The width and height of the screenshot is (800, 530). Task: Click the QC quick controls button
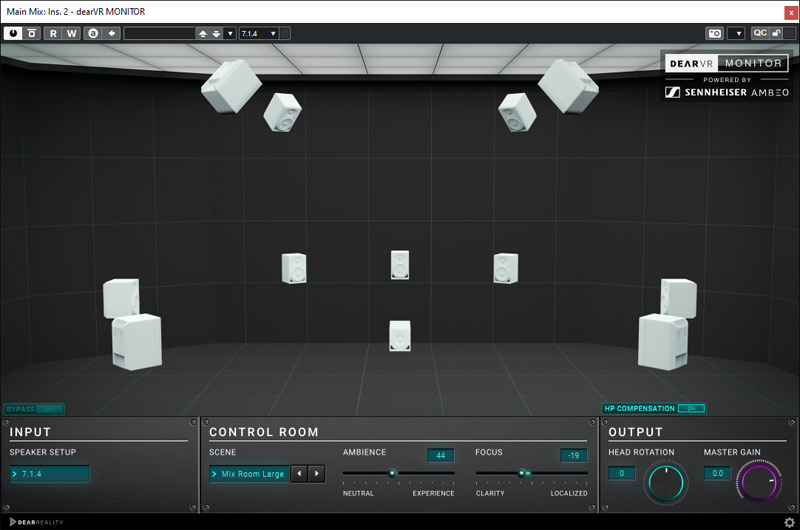coord(760,33)
